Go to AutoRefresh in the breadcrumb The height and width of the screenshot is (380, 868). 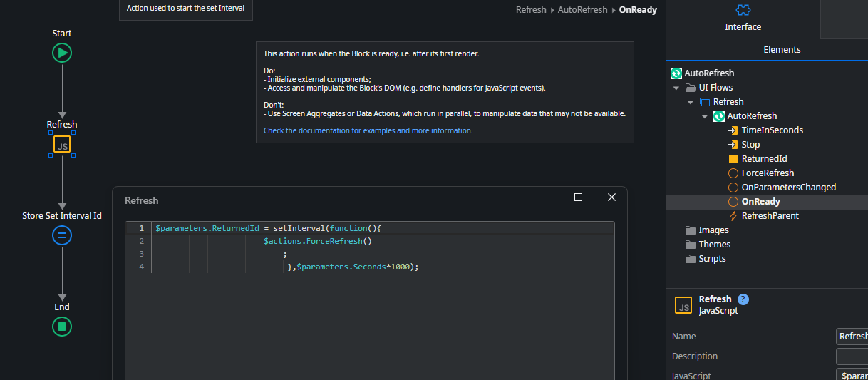click(x=583, y=10)
